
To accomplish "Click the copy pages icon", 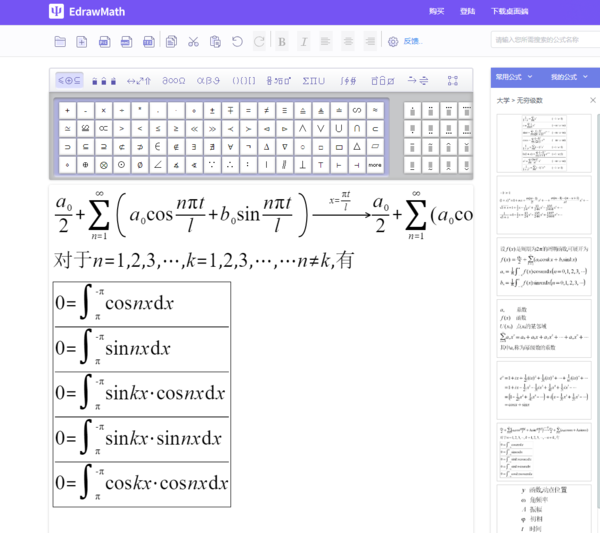I will pos(171,41).
